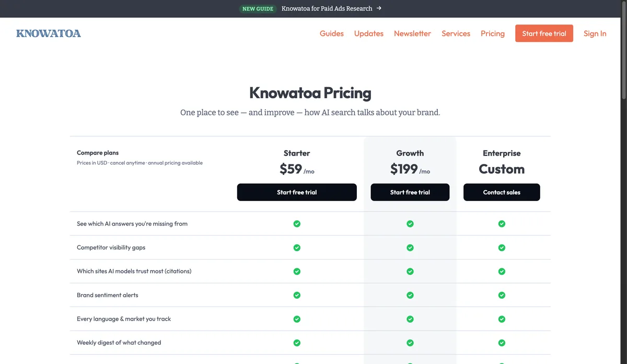The width and height of the screenshot is (627, 364).
Task: Click the $199 /mo price
Action: [410, 169]
